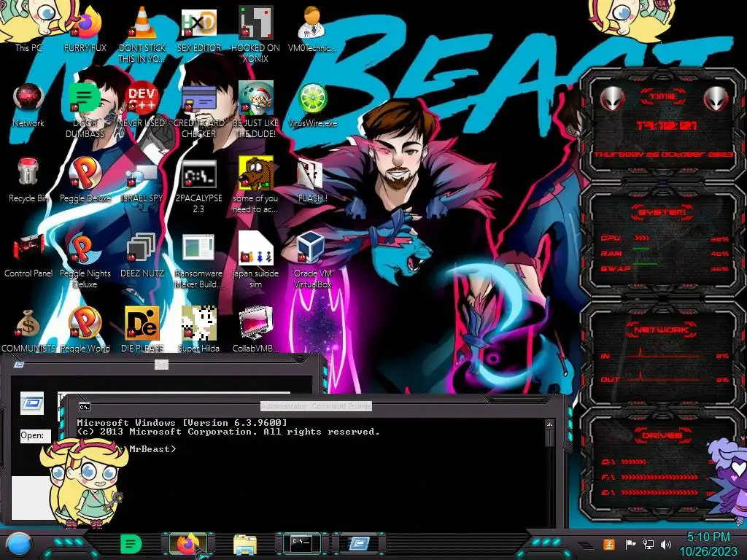The image size is (747, 560).
Task: Open the Dev-C++ NEVER USED shortcut
Action: pos(142,105)
